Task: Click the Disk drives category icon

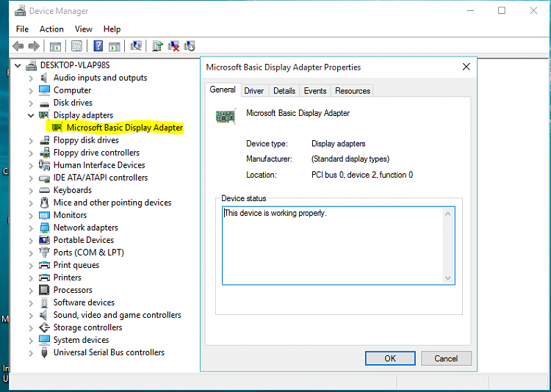Action: pyautogui.click(x=44, y=103)
